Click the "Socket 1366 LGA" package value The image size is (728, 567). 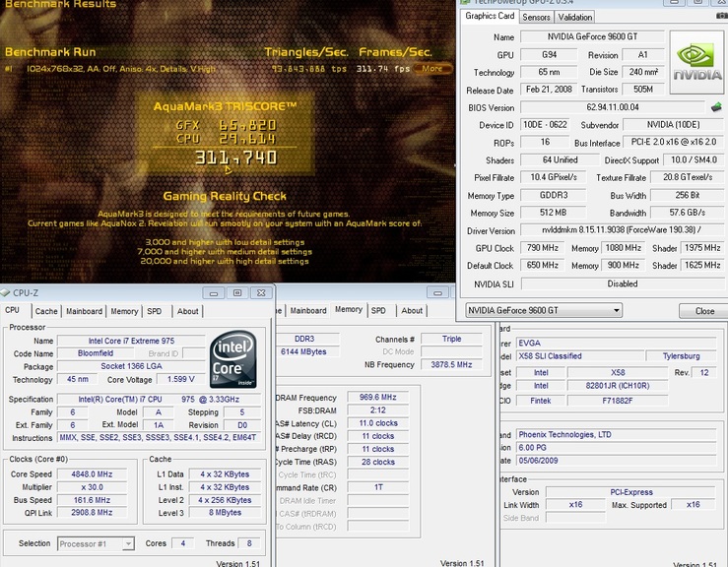coord(131,366)
